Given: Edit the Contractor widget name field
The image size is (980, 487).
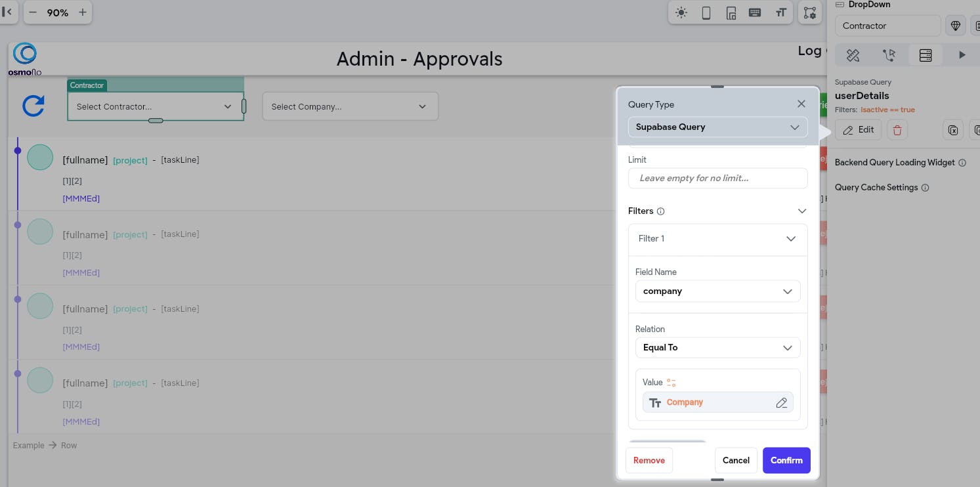Looking at the screenshot, I should tap(887, 26).
